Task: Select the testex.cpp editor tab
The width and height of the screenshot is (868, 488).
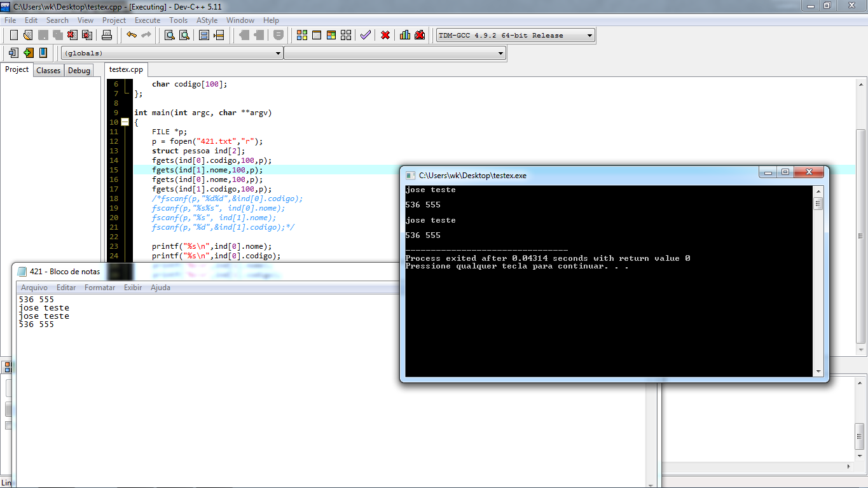Action: [126, 69]
